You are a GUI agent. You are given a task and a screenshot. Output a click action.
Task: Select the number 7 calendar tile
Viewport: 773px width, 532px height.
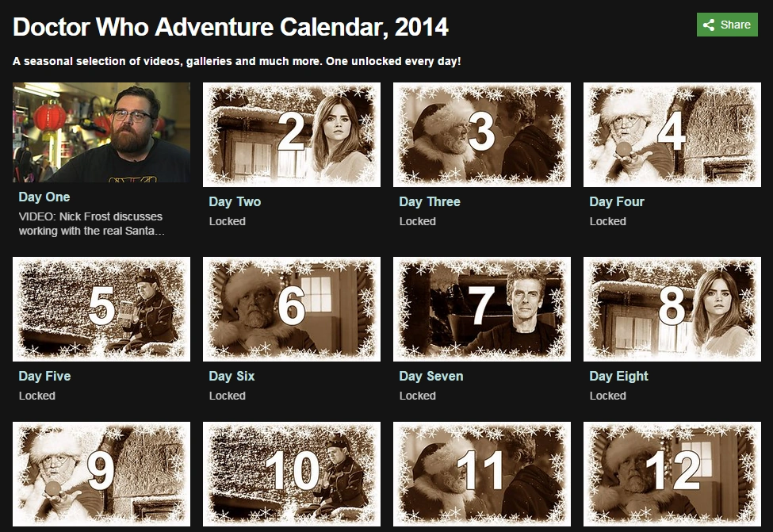[x=482, y=309]
